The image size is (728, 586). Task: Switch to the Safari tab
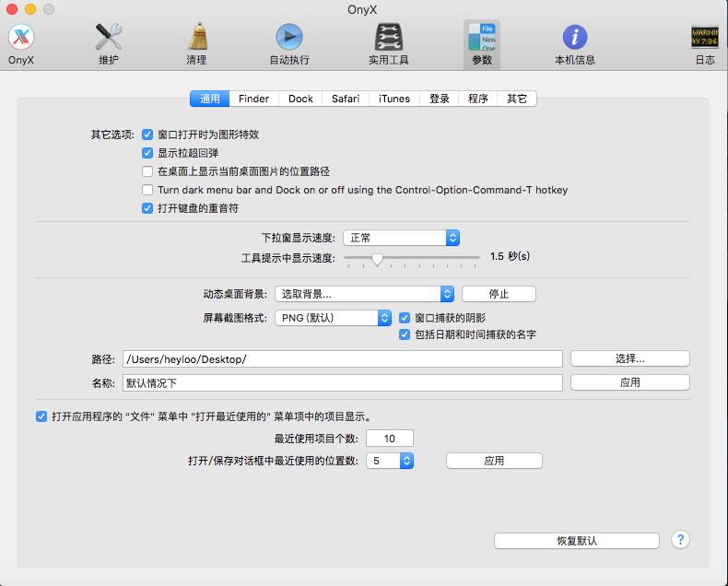coord(346,99)
